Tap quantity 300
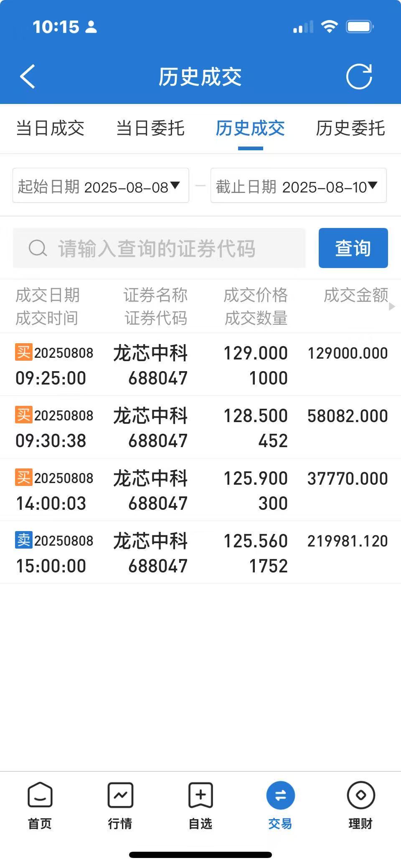401x868 pixels. point(273,504)
